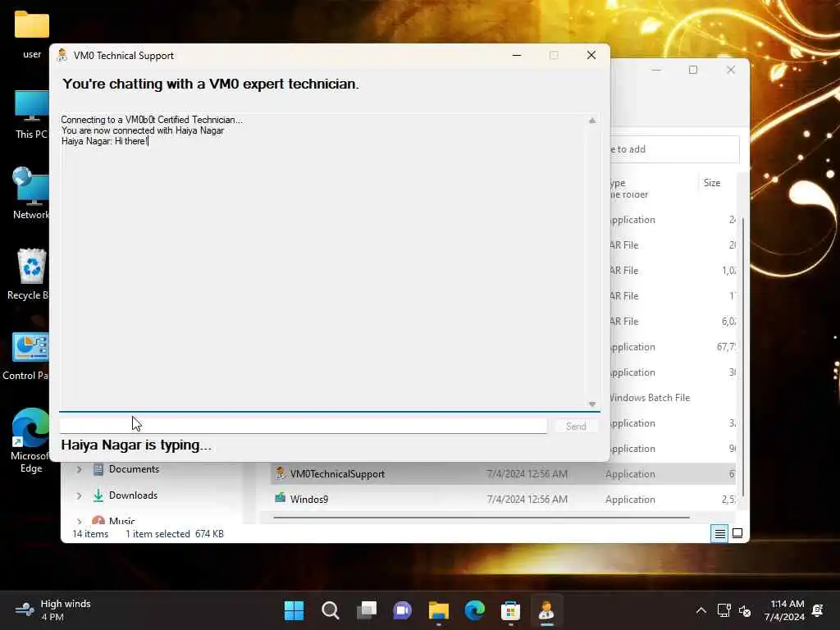Open Task View on the taskbar
The height and width of the screenshot is (630, 840).
(x=367, y=610)
